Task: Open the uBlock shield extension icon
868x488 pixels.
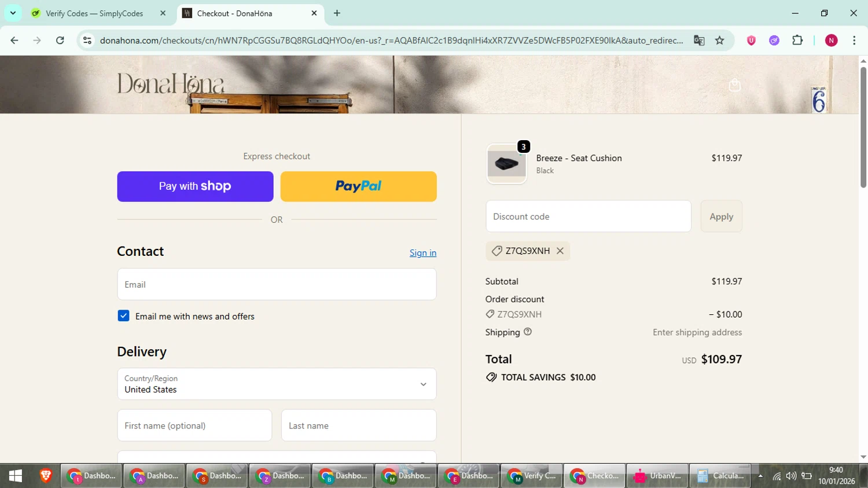Action: coord(751,41)
